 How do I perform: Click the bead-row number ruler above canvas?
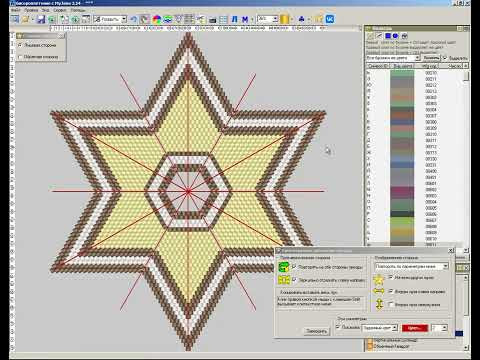pos(188,29)
